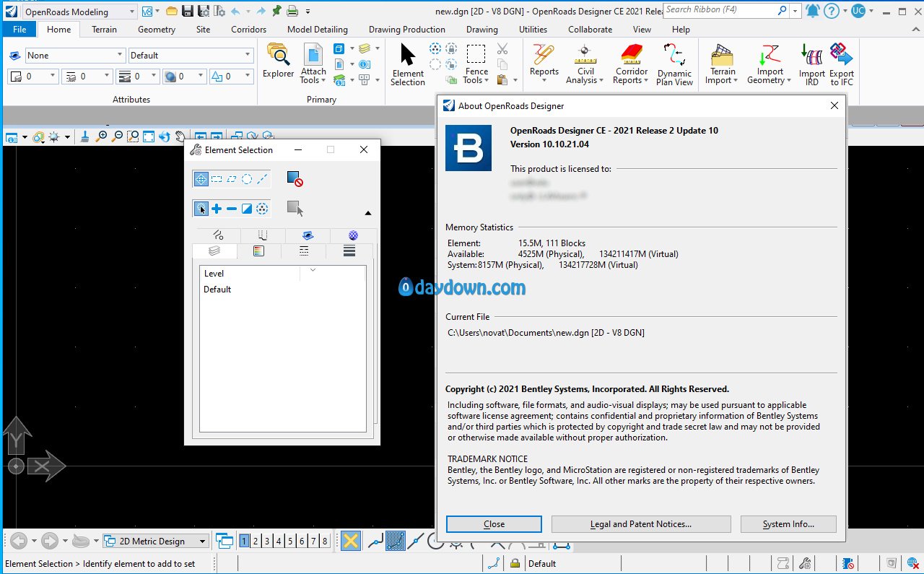Open the transparency dropdown in Attributes
Image resolution: width=924 pixels, height=574 pixels.
pyautogui.click(x=184, y=76)
